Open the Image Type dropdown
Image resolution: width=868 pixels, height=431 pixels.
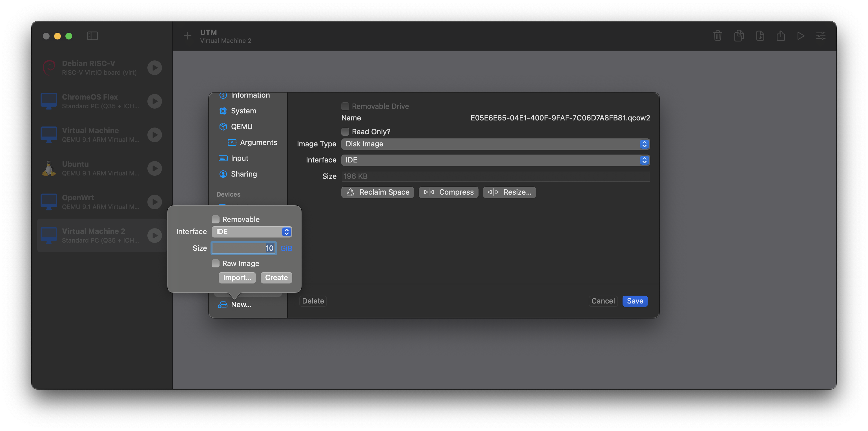pos(495,144)
